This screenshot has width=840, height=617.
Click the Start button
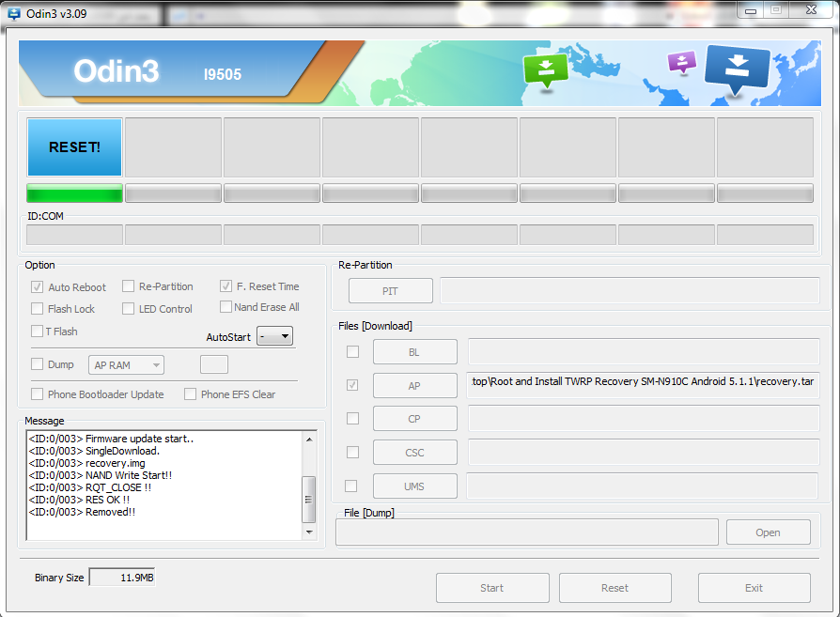[492, 588]
